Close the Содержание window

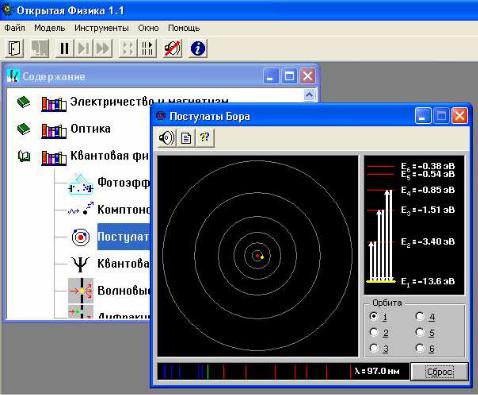307,76
